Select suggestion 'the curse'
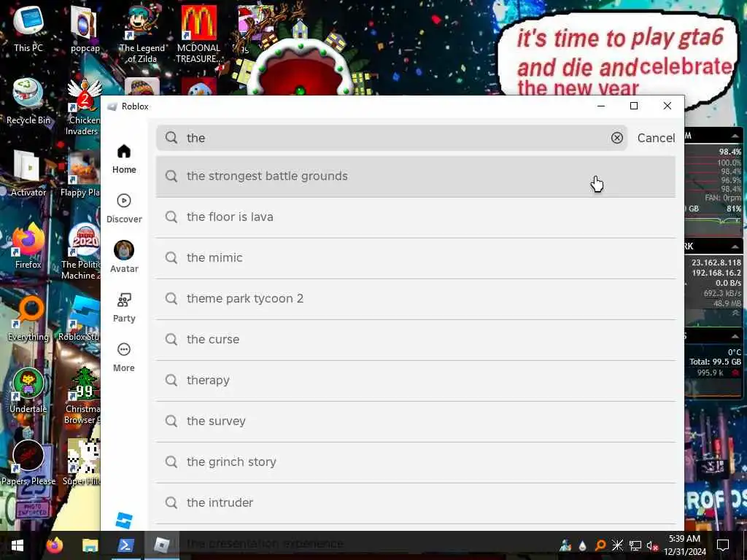The image size is (747, 560). [415, 340]
